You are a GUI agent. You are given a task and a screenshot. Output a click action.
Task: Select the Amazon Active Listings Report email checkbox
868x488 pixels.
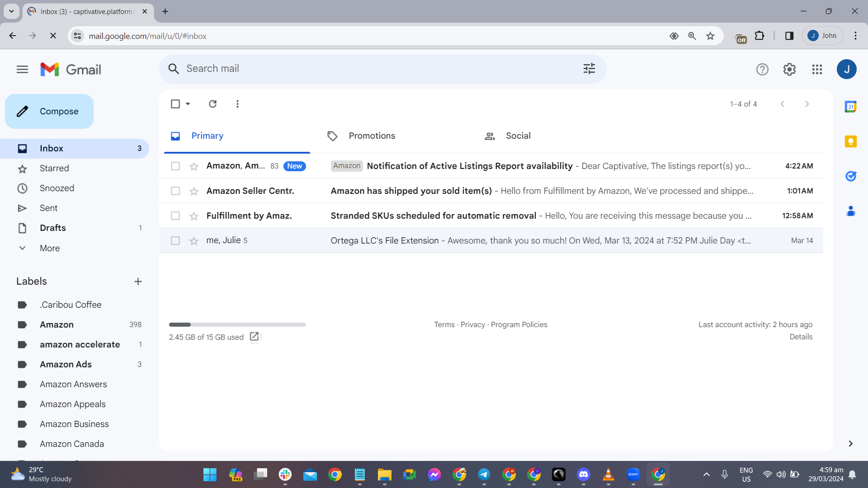point(175,166)
